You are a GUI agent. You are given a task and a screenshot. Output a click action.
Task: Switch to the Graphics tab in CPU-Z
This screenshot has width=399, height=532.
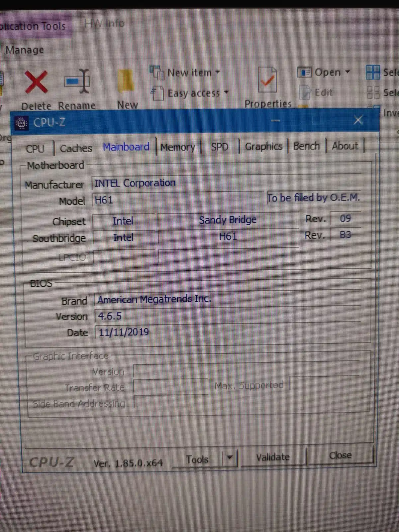pos(264,146)
